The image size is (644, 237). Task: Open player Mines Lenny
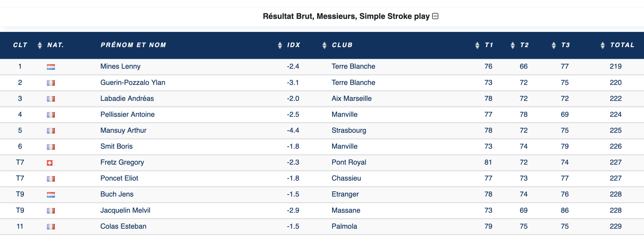(x=120, y=67)
